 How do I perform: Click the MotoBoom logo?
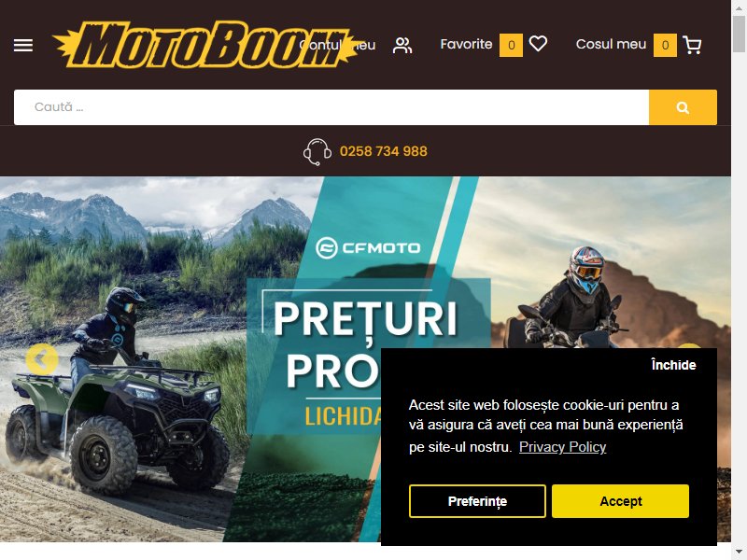(x=204, y=44)
